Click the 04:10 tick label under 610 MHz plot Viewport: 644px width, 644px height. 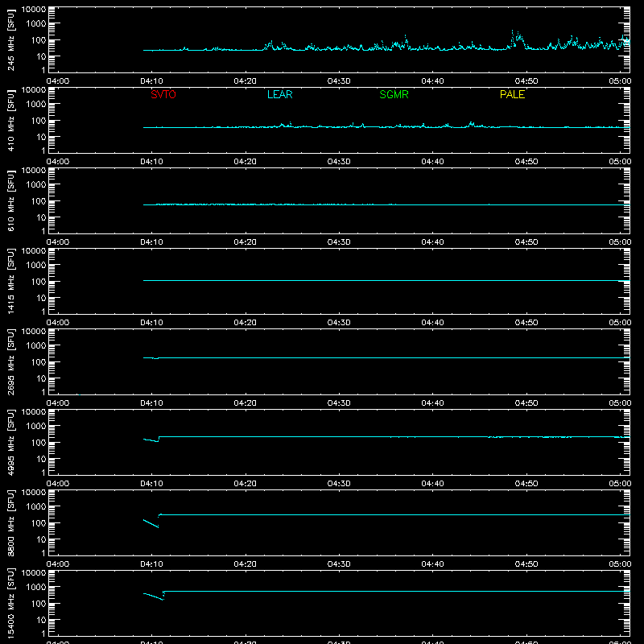tap(151, 242)
